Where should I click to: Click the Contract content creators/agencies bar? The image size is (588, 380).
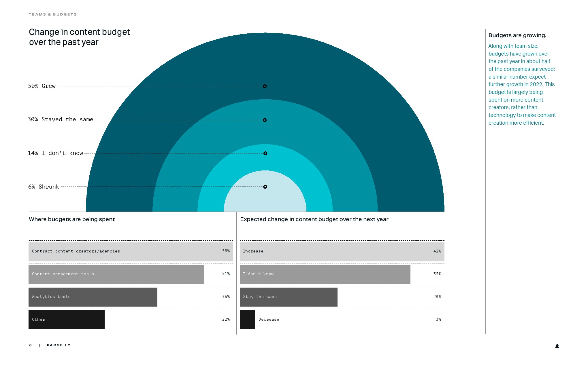tap(131, 252)
